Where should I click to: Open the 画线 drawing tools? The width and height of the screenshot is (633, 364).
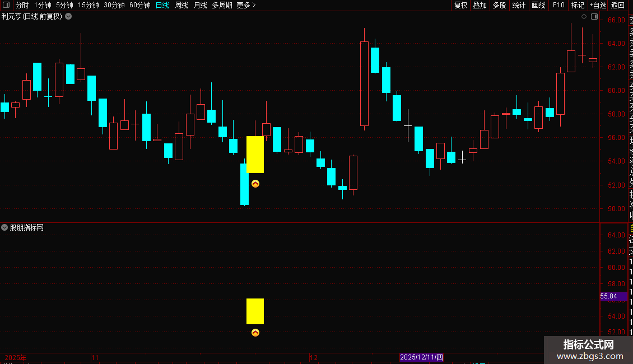click(538, 5)
